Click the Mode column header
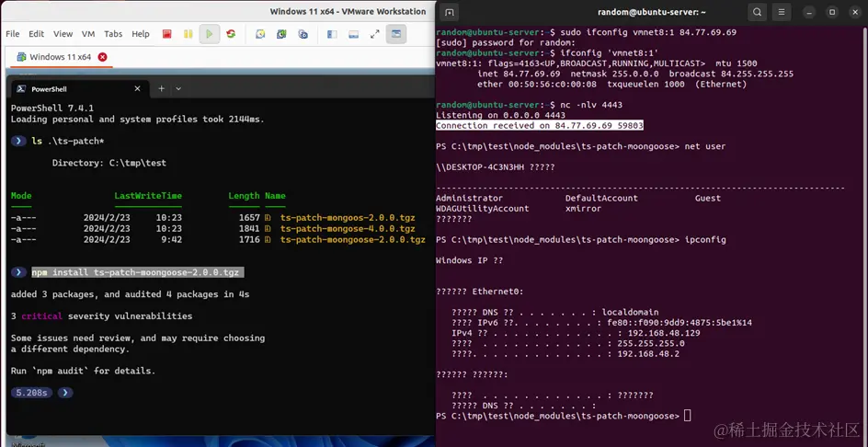 tap(21, 196)
